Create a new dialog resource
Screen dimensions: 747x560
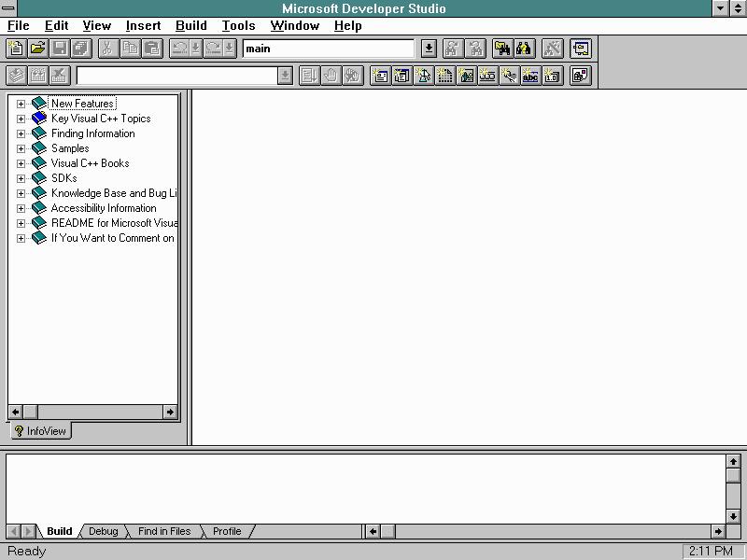(379, 76)
